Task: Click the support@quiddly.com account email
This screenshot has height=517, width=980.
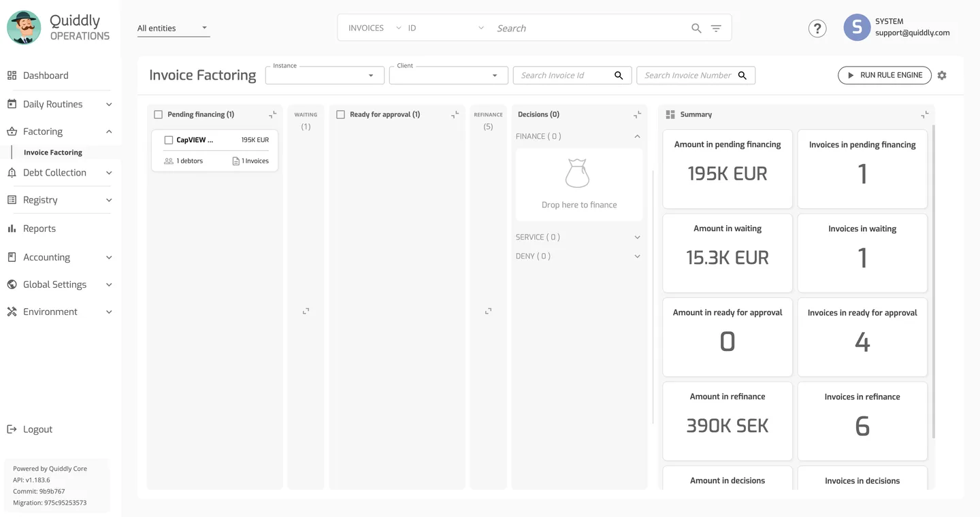Action: [913, 33]
